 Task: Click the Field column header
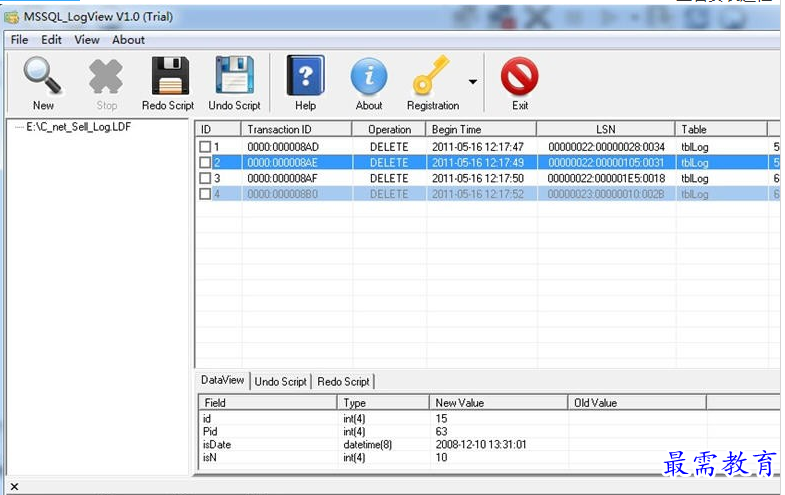click(268, 403)
